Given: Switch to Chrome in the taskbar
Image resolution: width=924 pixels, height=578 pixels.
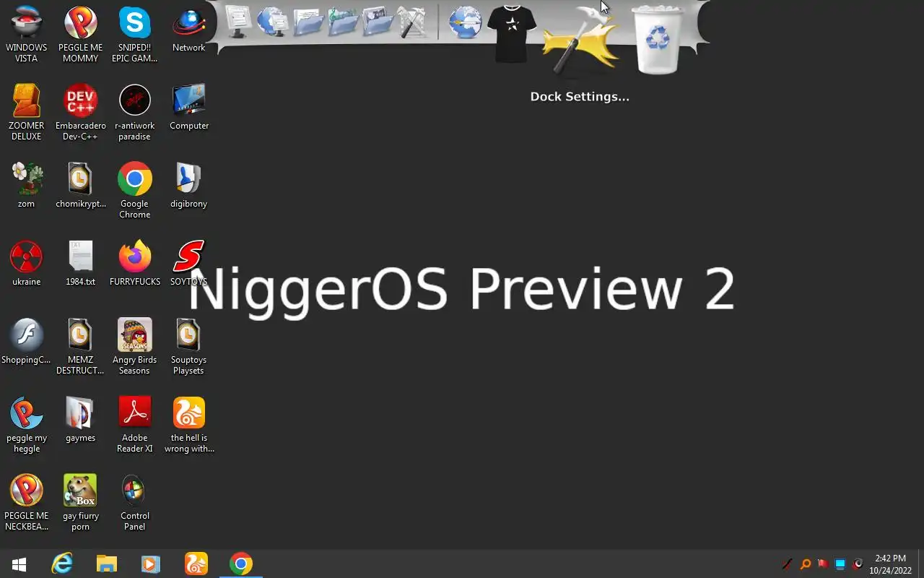Looking at the screenshot, I should point(241,564).
